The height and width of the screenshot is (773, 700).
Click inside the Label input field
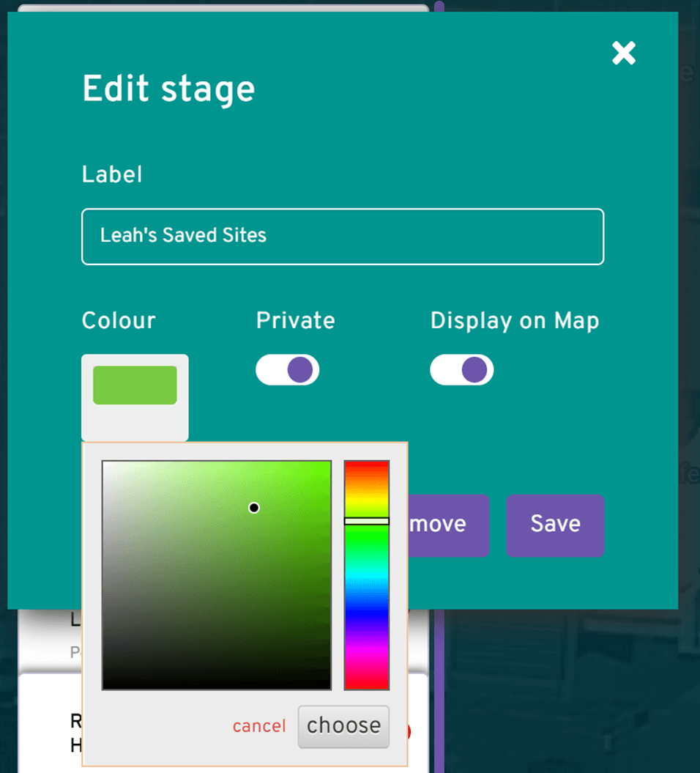click(x=342, y=236)
